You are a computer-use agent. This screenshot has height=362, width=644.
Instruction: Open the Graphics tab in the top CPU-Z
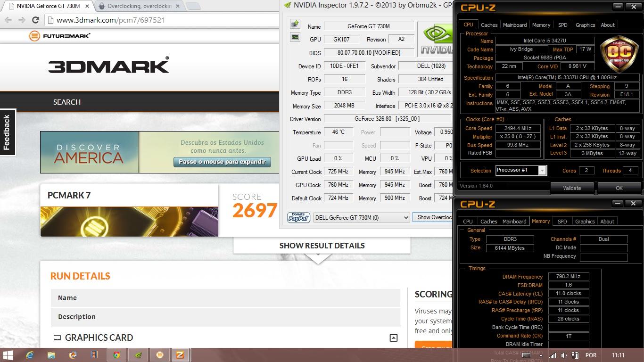pyautogui.click(x=586, y=25)
